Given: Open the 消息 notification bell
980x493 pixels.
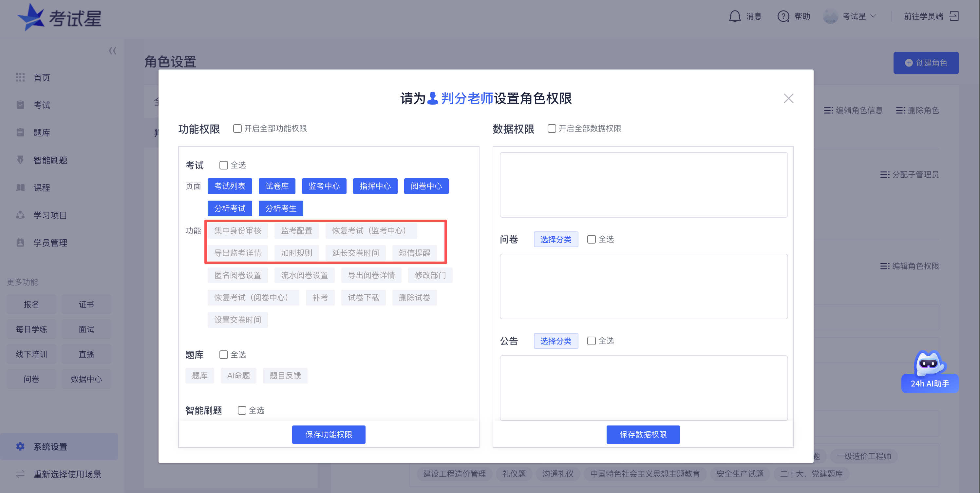Looking at the screenshot, I should pos(735,16).
